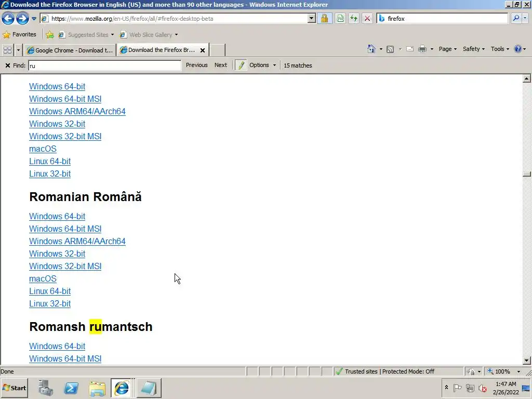Jump to the Previous find match
Screen dimensions: 532x399
pyautogui.click(x=196, y=65)
